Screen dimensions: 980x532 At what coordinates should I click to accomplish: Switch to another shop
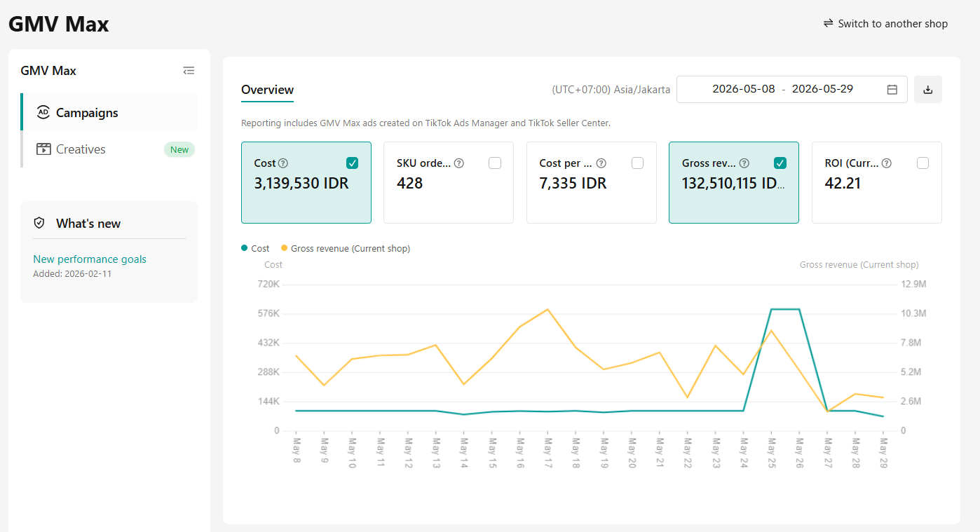885,23
